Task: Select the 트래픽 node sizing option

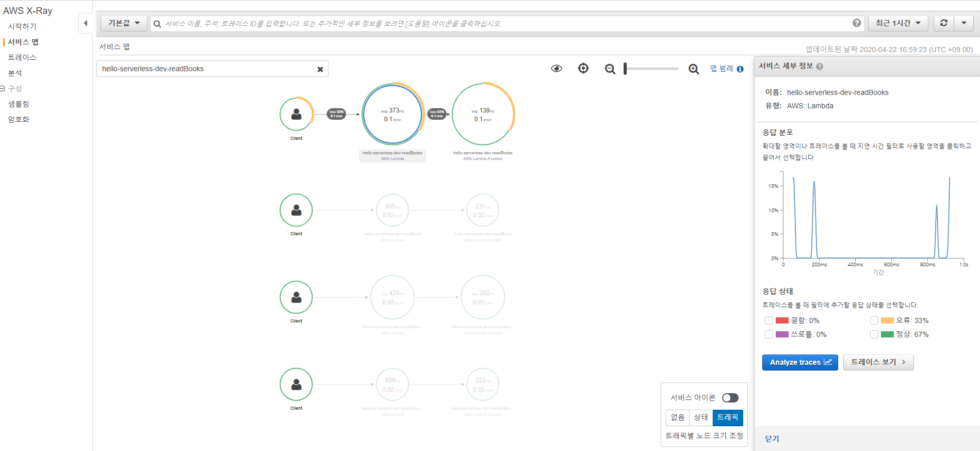Action: pyautogui.click(x=728, y=417)
